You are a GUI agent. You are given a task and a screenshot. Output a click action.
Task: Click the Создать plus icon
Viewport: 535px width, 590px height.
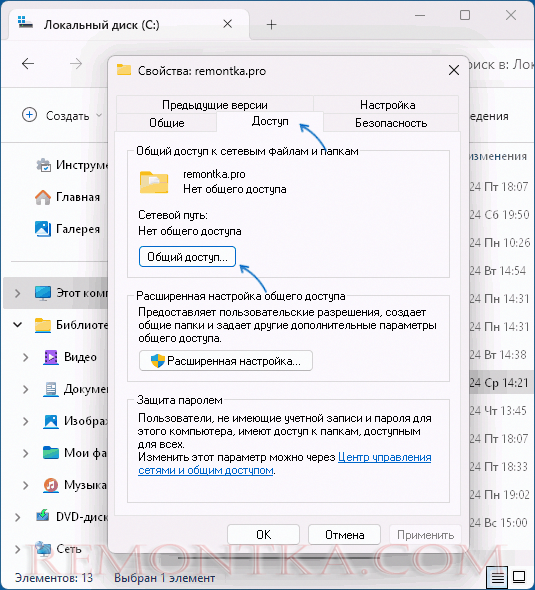click(x=29, y=115)
